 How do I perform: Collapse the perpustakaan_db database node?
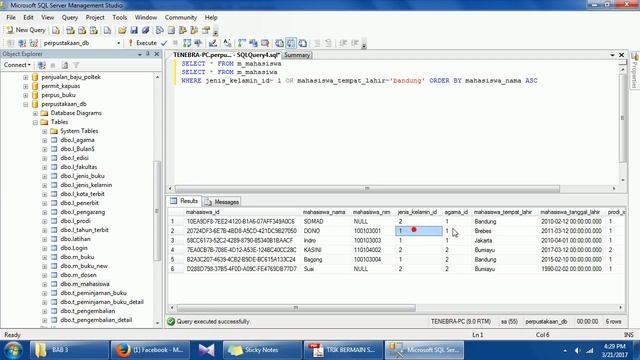pyautogui.click(x=26, y=104)
